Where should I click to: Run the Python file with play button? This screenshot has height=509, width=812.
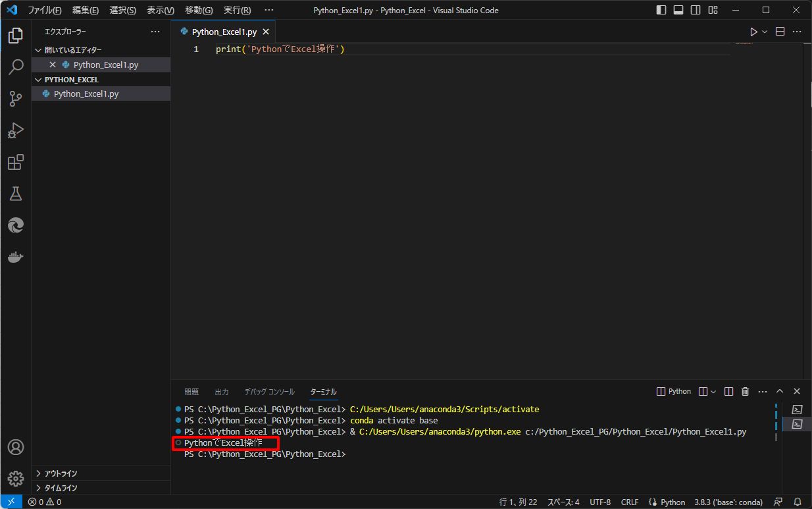click(x=754, y=32)
